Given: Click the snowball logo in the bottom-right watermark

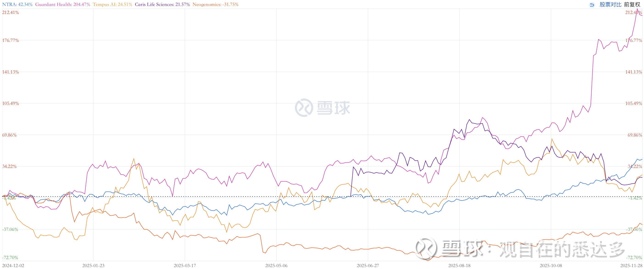Looking at the screenshot, I should (426, 248).
